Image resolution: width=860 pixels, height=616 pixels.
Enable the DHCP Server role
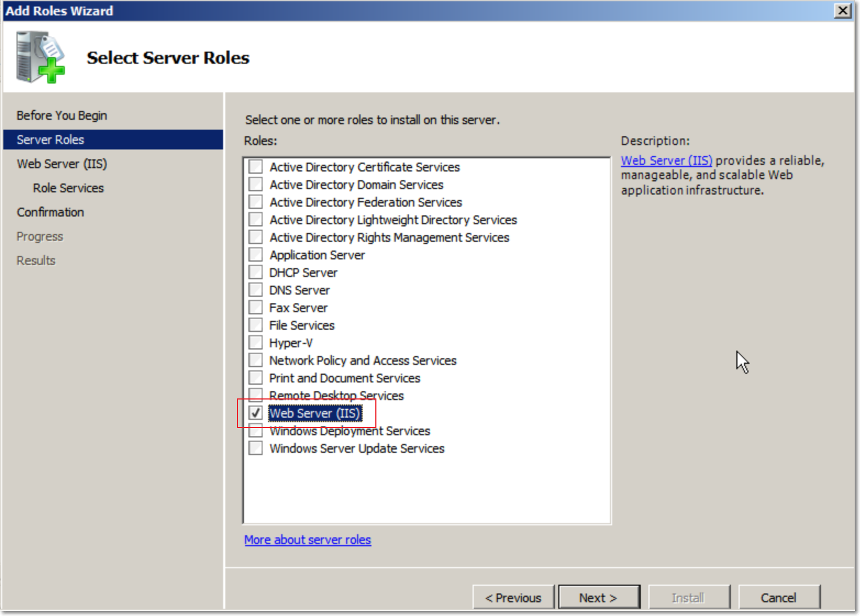255,272
